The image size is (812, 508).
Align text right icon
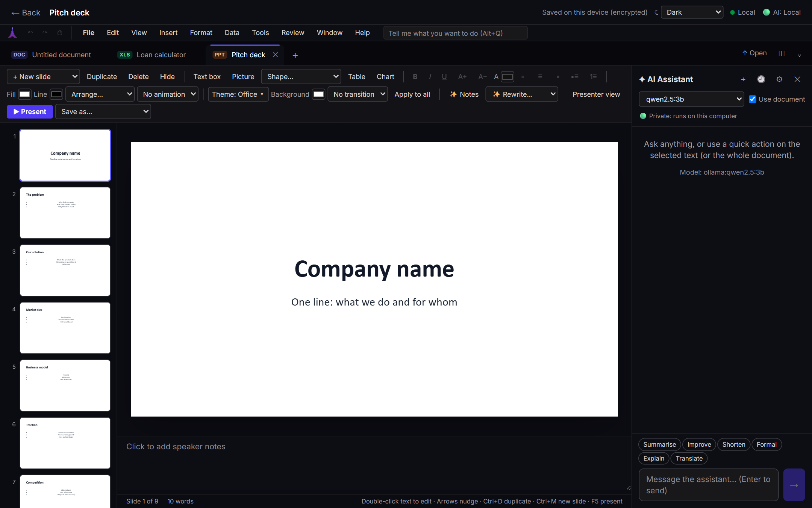tap(556, 77)
